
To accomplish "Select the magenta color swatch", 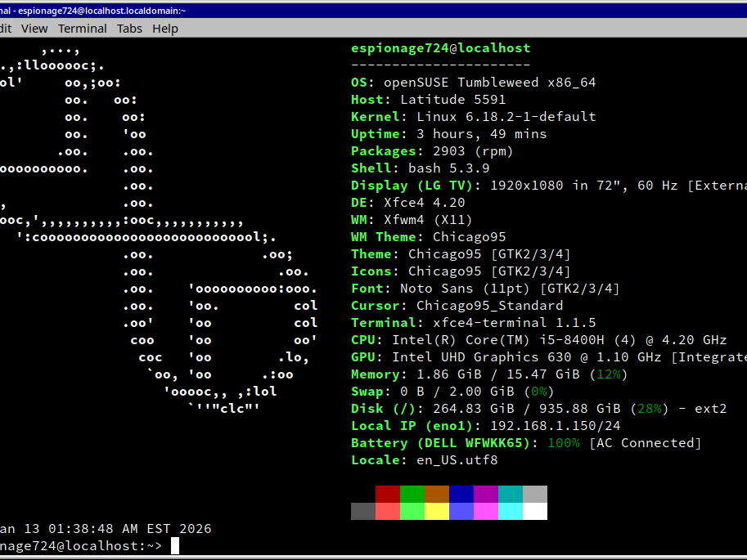I will tap(484, 511).
